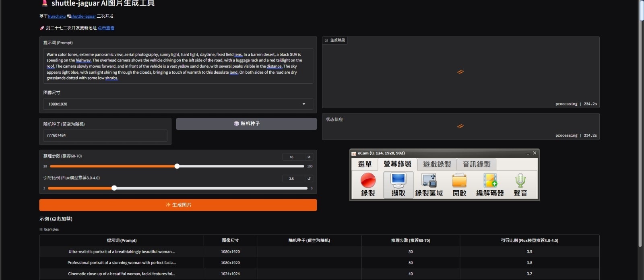Click the inference steps slider handle

(x=177, y=166)
